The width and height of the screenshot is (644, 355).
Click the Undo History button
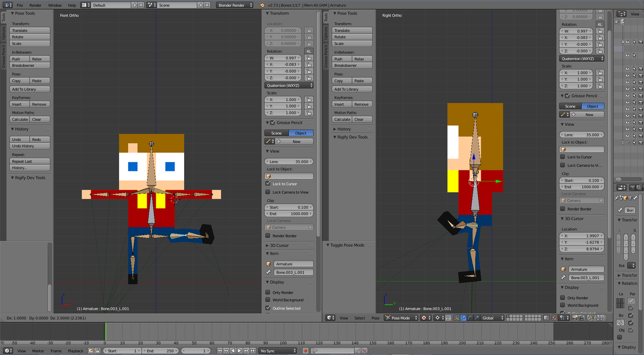click(x=31, y=146)
